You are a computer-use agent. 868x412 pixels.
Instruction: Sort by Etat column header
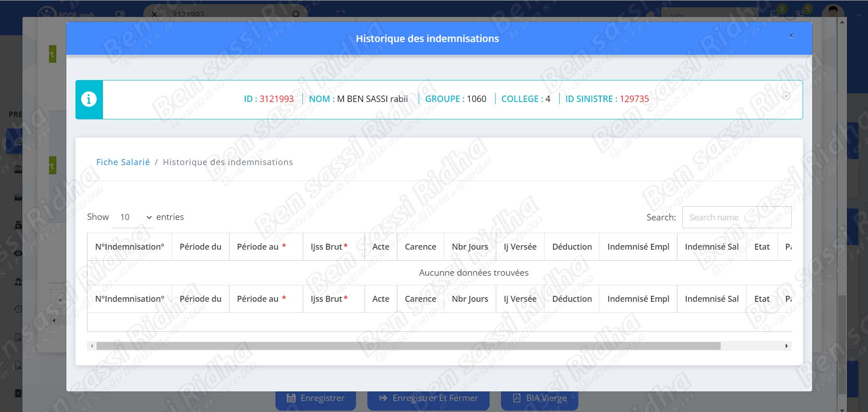(x=761, y=247)
